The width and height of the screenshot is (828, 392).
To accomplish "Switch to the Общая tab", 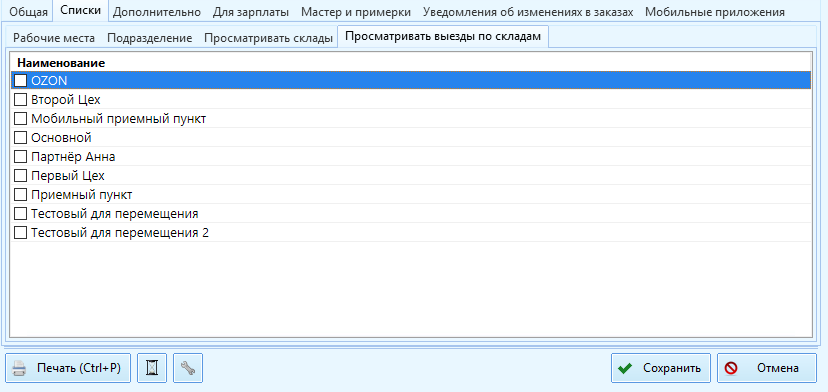I will (29, 12).
